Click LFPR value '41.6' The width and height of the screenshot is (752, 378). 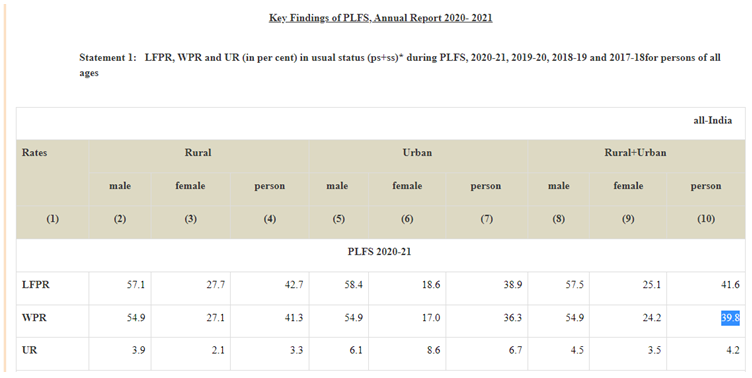click(x=730, y=285)
